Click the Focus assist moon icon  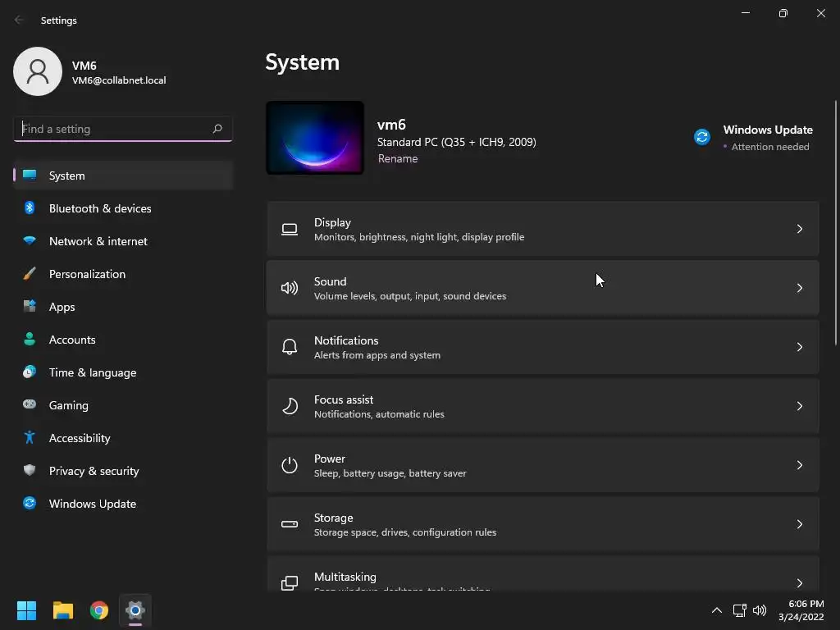(290, 406)
